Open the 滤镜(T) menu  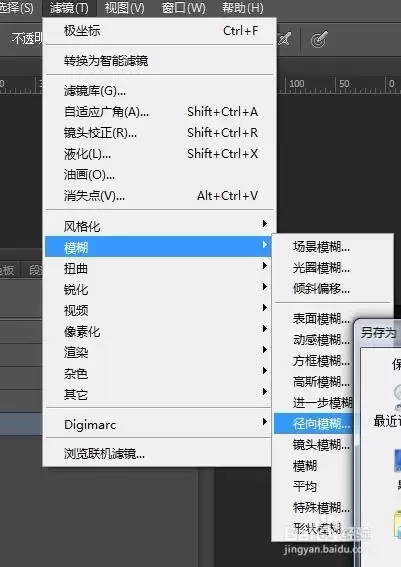[x=69, y=8]
